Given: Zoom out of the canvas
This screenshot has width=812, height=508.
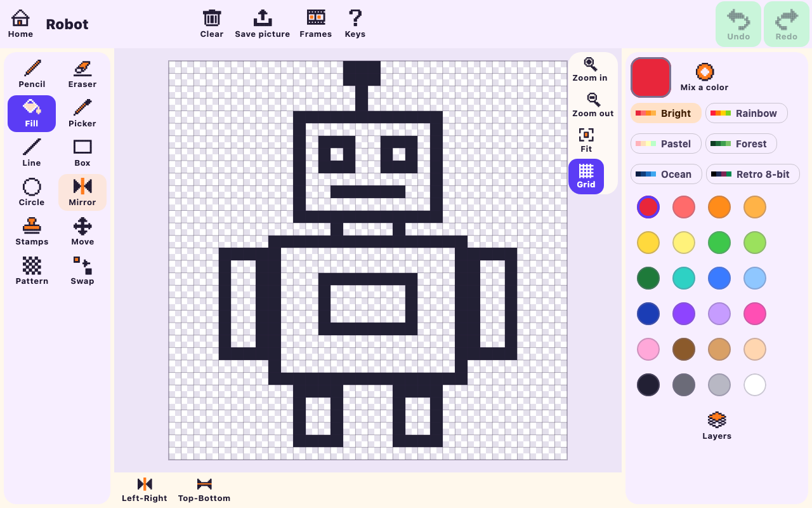Looking at the screenshot, I should click(593, 105).
